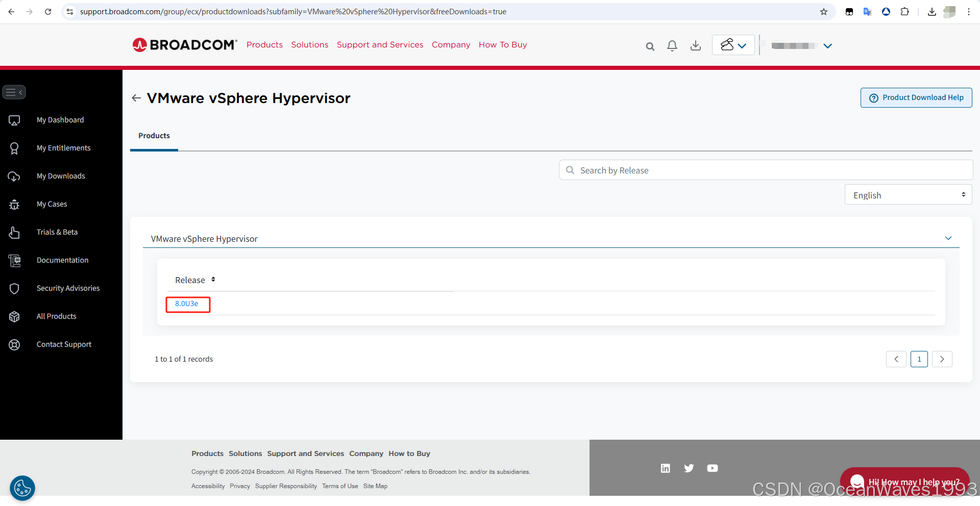Reload the page with the refresh icon

pos(48,12)
